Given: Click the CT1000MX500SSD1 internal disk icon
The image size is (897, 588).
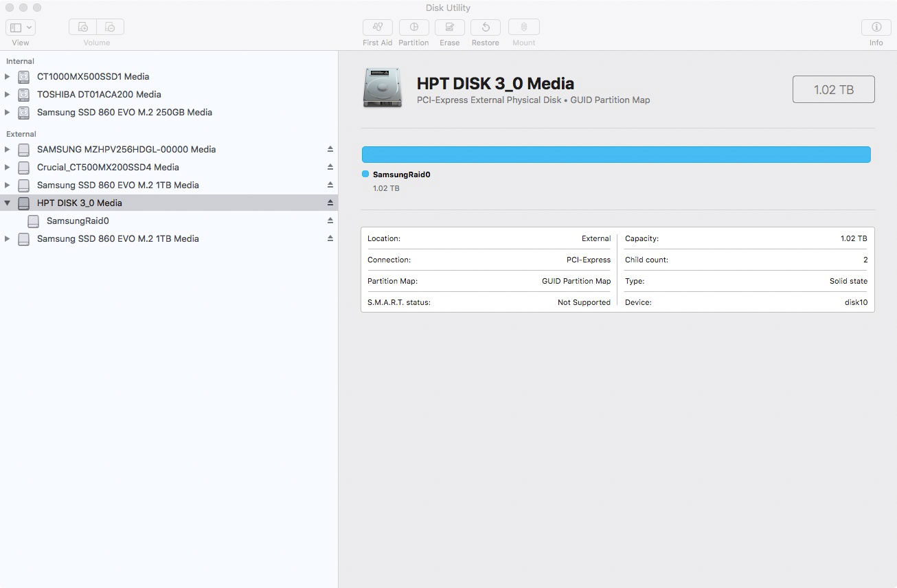Looking at the screenshot, I should 24,76.
